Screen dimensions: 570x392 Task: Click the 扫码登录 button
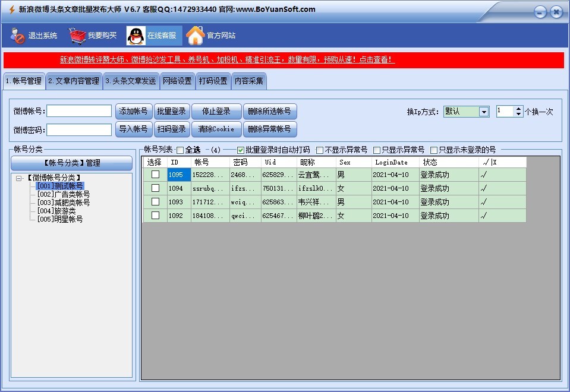tap(172, 129)
